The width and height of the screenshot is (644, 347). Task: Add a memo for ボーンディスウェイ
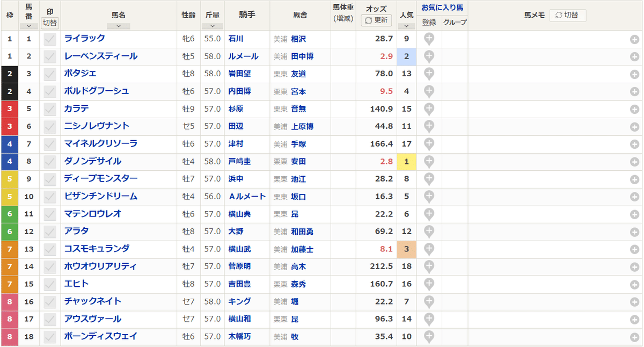[x=633, y=336]
